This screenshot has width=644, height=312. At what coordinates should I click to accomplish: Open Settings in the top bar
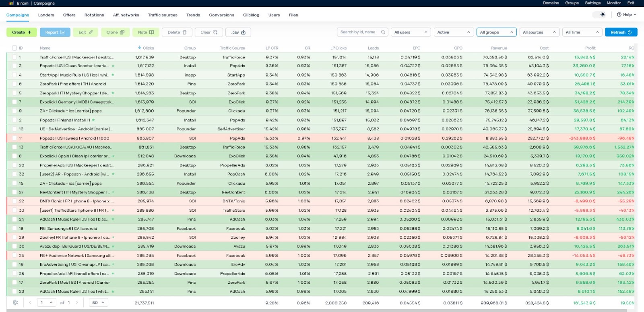click(592, 3)
